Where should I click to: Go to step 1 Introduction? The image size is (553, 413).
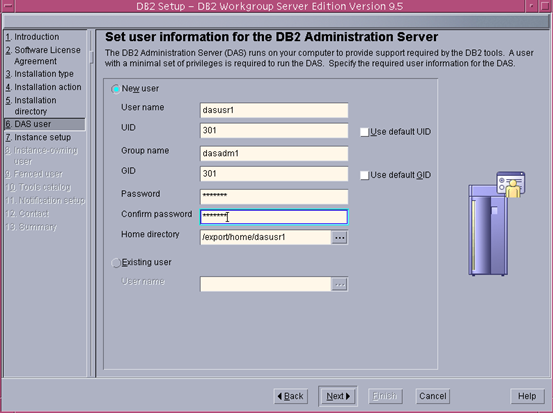(32, 37)
